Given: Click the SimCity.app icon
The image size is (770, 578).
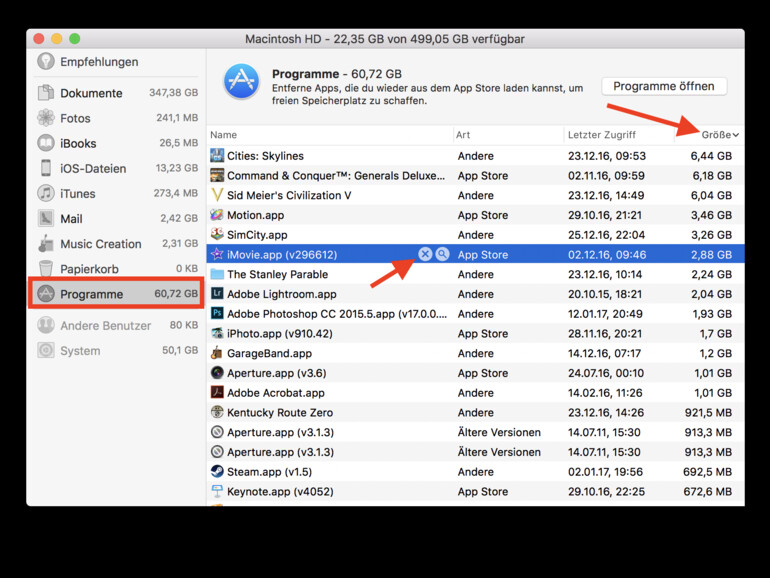Looking at the screenshot, I should pyautogui.click(x=217, y=234).
